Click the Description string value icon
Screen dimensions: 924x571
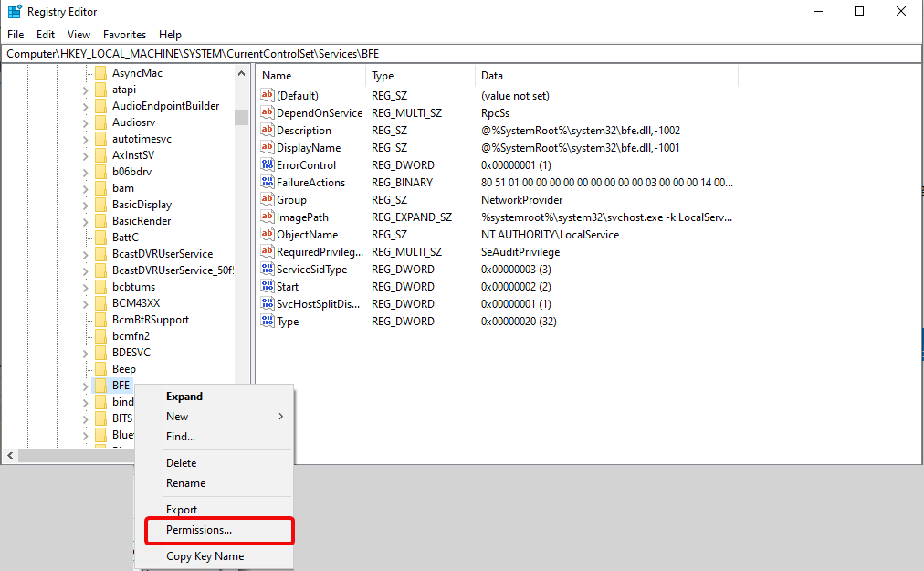point(268,130)
